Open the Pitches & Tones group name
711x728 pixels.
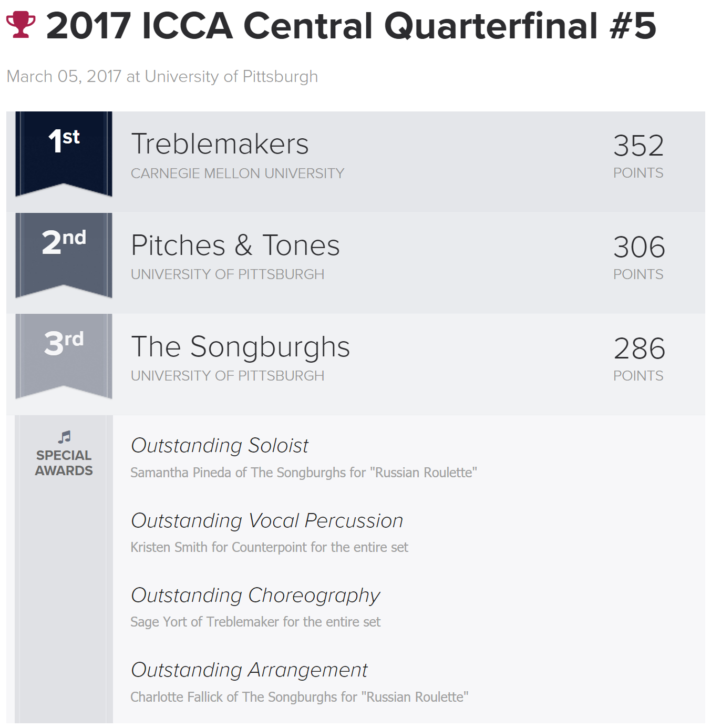pyautogui.click(x=235, y=245)
